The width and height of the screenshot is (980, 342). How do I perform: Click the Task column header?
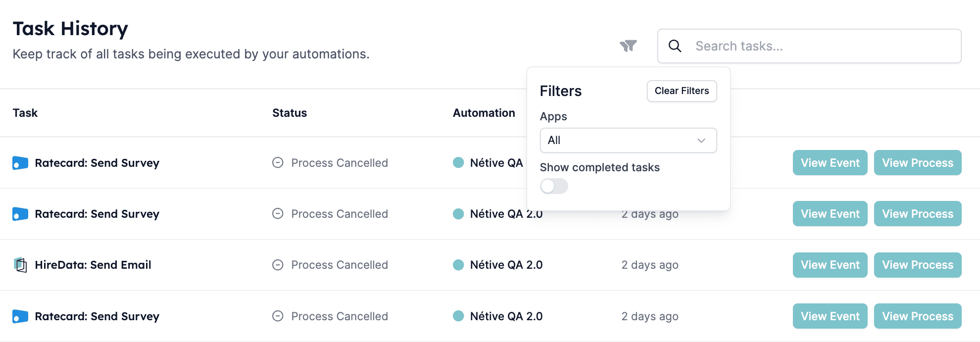coord(25,113)
